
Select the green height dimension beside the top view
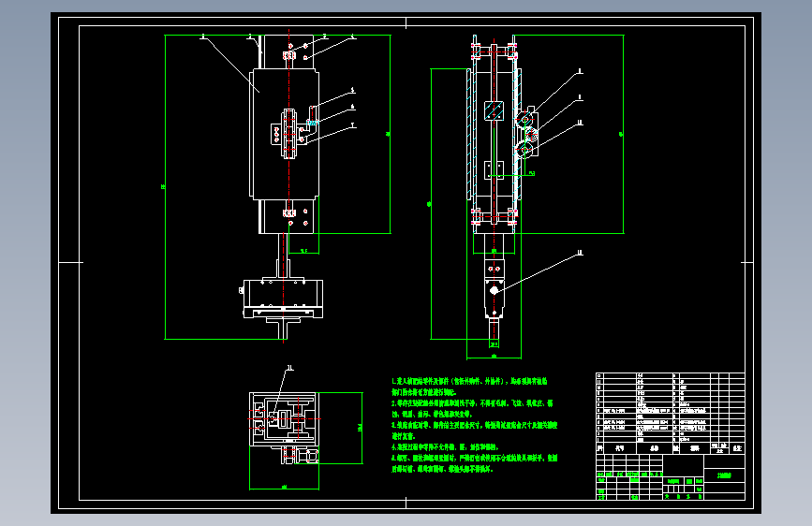(362, 428)
